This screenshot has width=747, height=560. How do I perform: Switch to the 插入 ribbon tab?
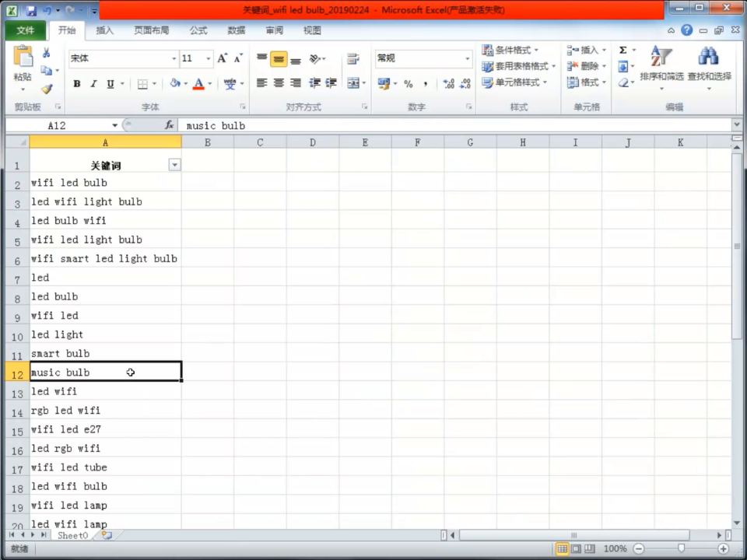coord(105,30)
